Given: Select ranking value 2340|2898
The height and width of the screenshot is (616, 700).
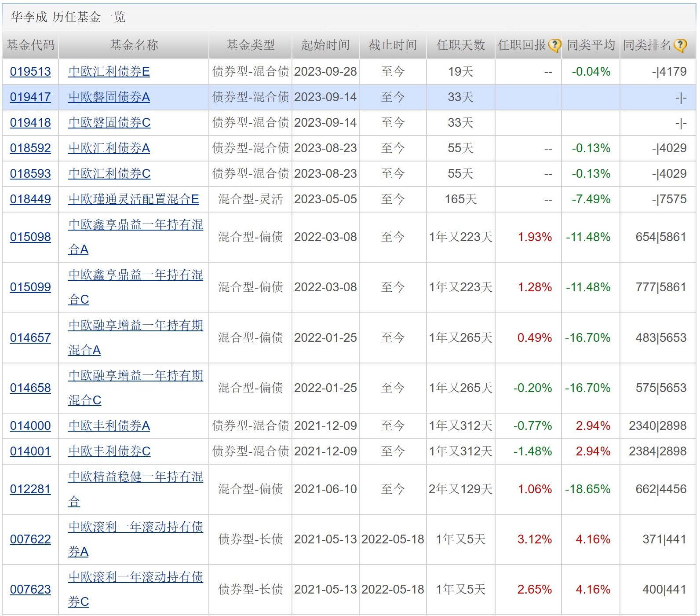Looking at the screenshot, I should coord(658,426).
